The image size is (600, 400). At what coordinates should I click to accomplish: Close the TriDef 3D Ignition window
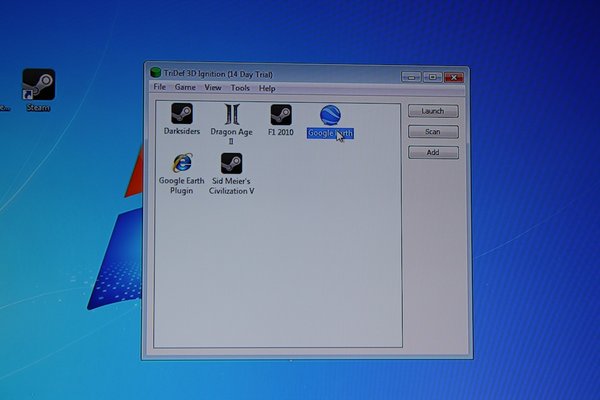point(454,77)
